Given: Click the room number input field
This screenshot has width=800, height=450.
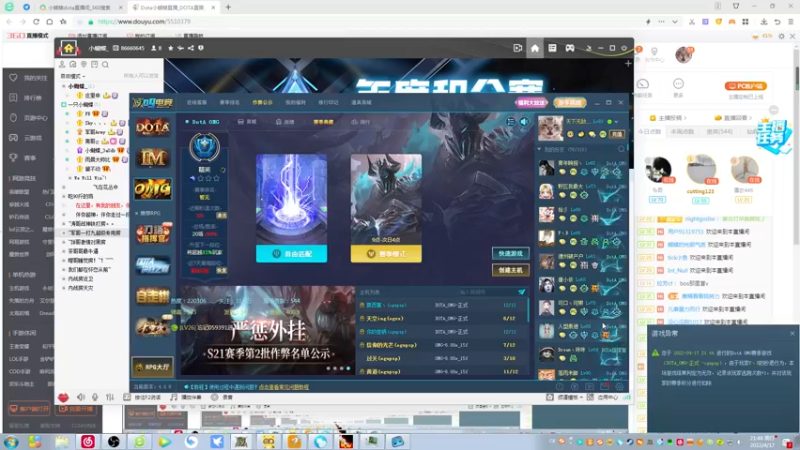Looking at the screenshot, I should [486, 292].
